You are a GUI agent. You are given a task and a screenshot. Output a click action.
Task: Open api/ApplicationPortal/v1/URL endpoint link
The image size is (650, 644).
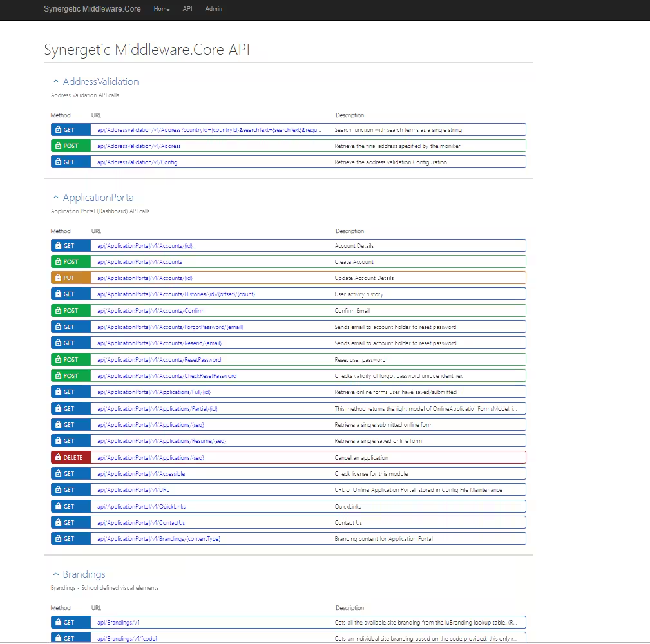click(133, 490)
